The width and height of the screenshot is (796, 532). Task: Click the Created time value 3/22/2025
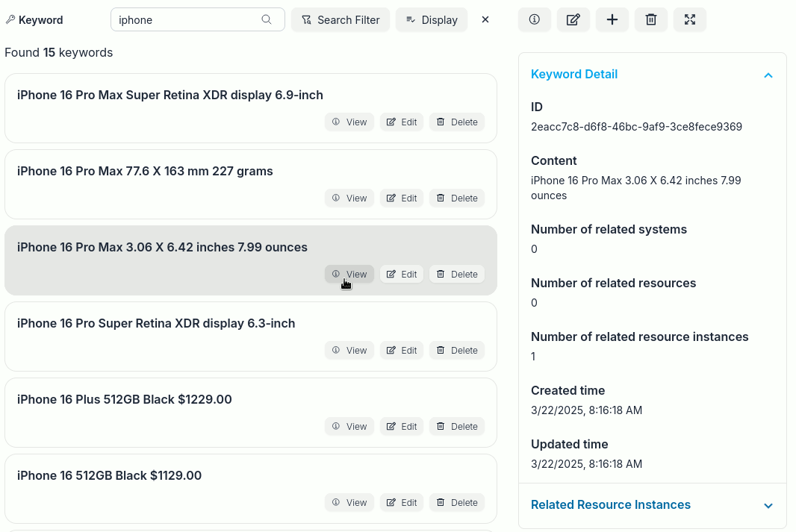point(586,410)
